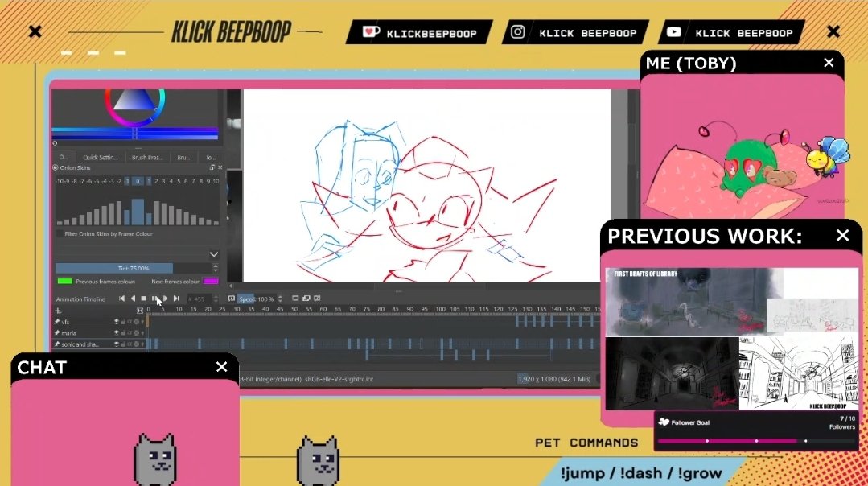
Task: Jump to last frame in Animation Timeline
Action: point(176,299)
